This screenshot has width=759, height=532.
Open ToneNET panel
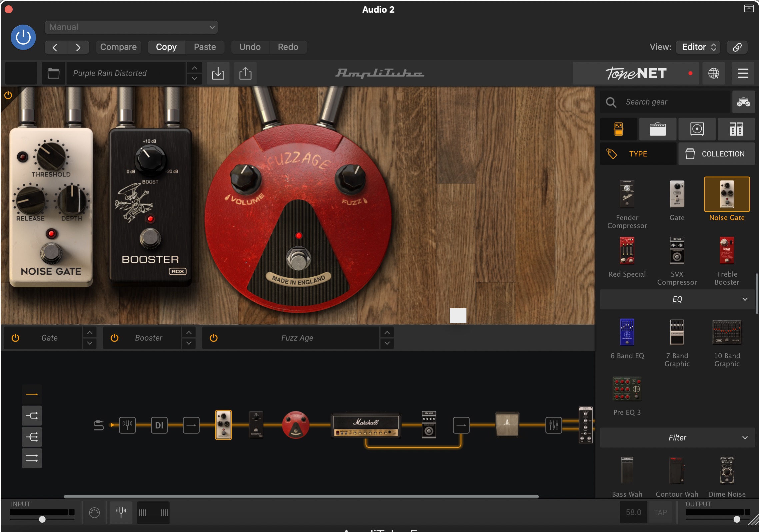[x=636, y=73]
